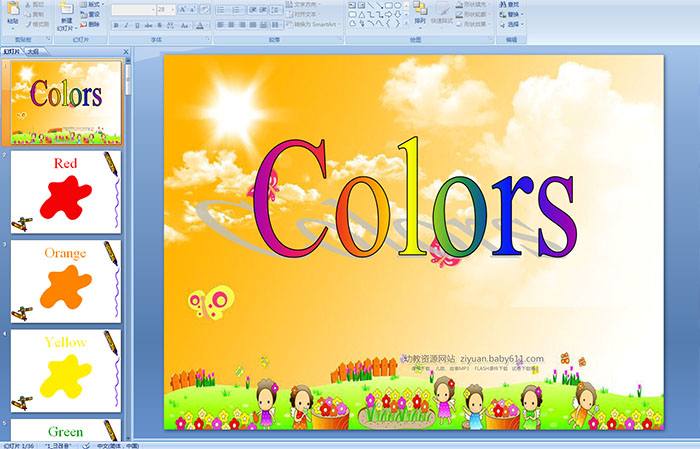Click the Find binoculars button
The image size is (700, 449).
click(x=509, y=4)
